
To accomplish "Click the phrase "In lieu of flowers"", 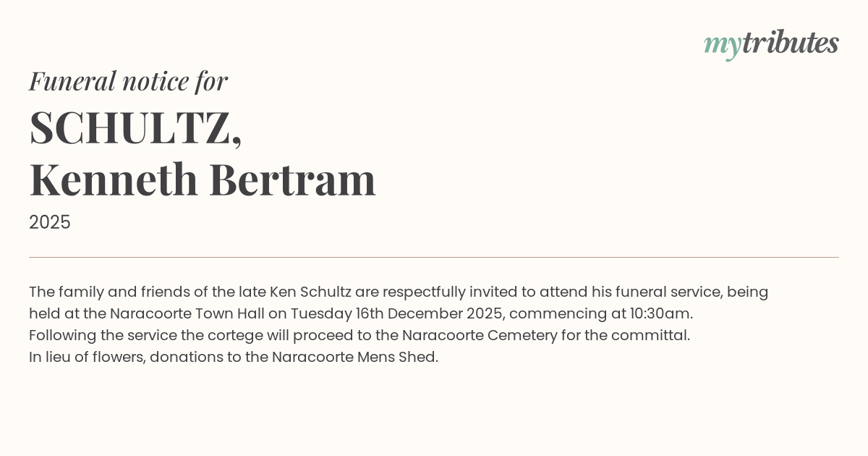I will coord(87,357).
